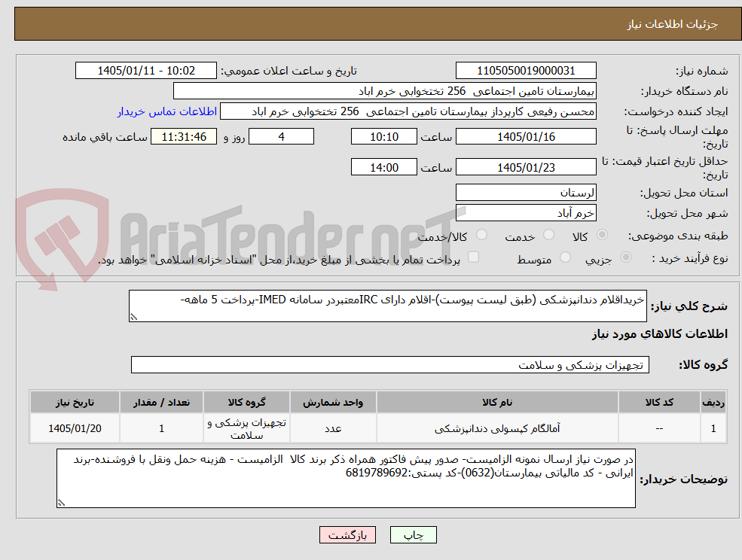Click the واحد شمارش column header
742x560 pixels.
pyautogui.click(x=333, y=403)
